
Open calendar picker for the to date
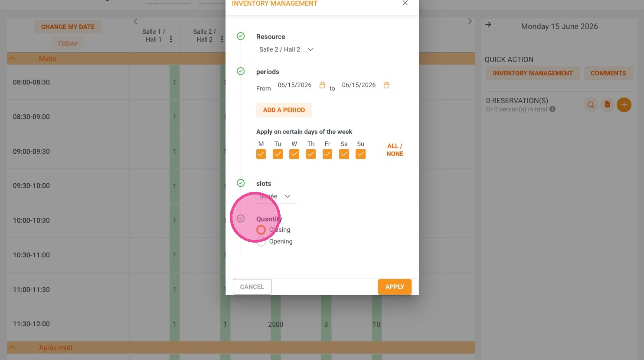[386, 85]
